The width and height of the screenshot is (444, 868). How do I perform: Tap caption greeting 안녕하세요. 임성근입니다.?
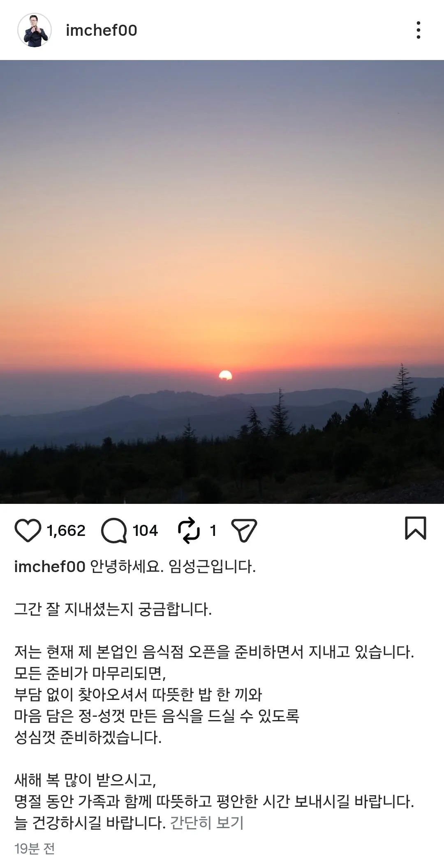point(173,567)
